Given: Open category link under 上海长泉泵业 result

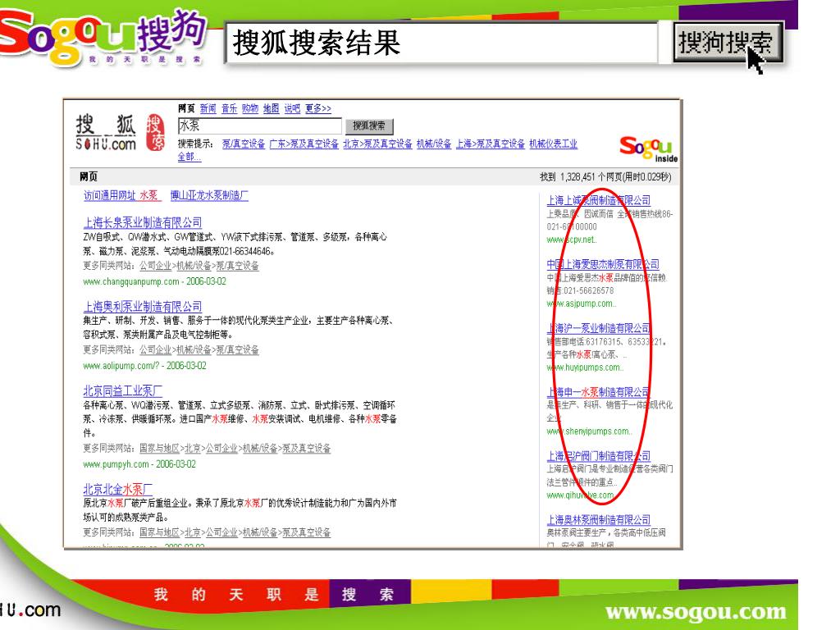Looking at the screenshot, I should tap(199, 266).
